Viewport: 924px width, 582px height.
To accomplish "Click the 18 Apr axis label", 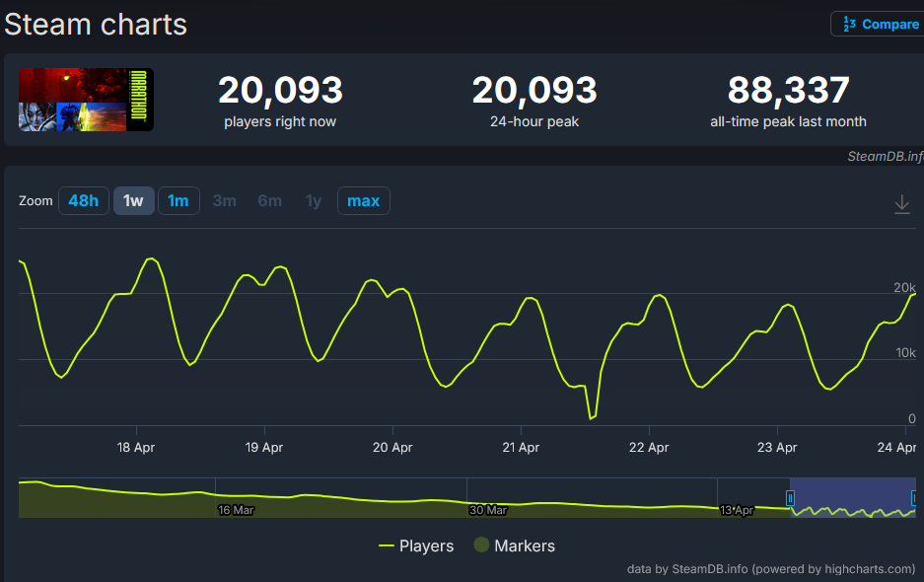I will point(135,448).
